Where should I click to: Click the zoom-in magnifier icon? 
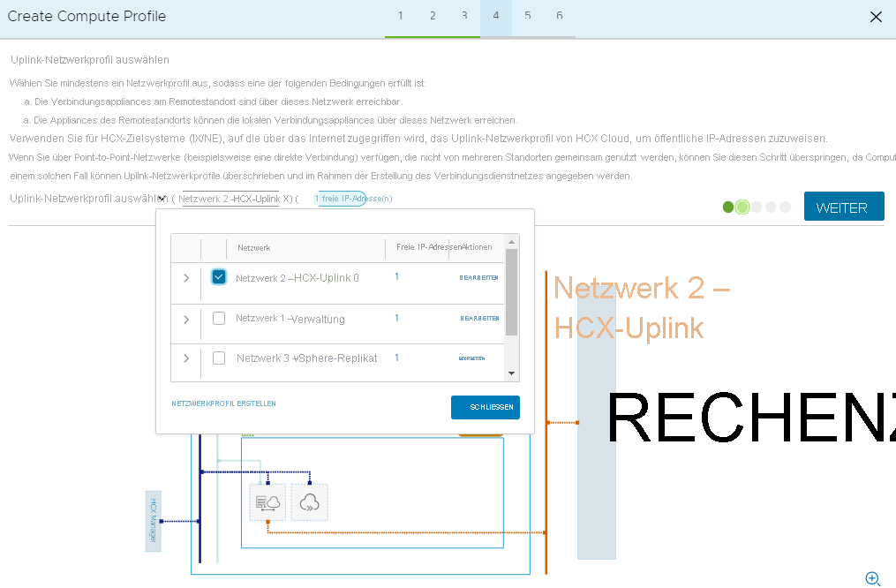coord(872,578)
